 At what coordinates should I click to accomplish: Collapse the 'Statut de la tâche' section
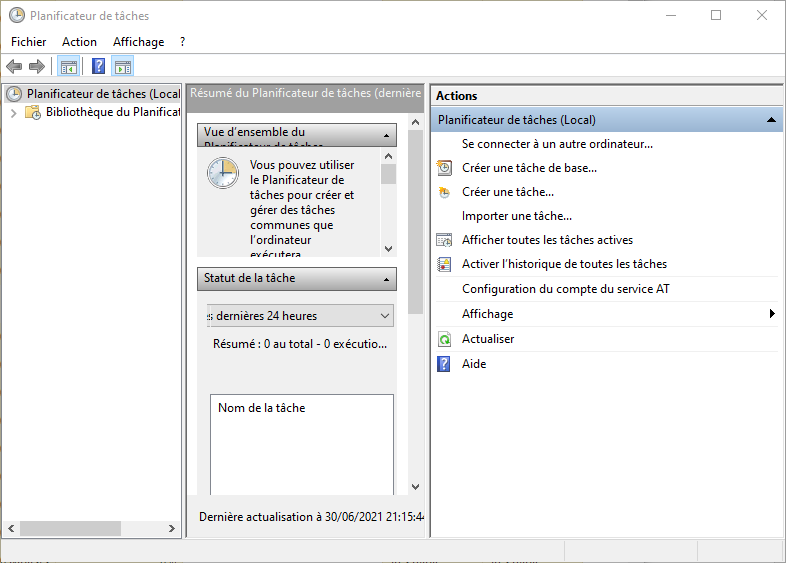tap(386, 279)
